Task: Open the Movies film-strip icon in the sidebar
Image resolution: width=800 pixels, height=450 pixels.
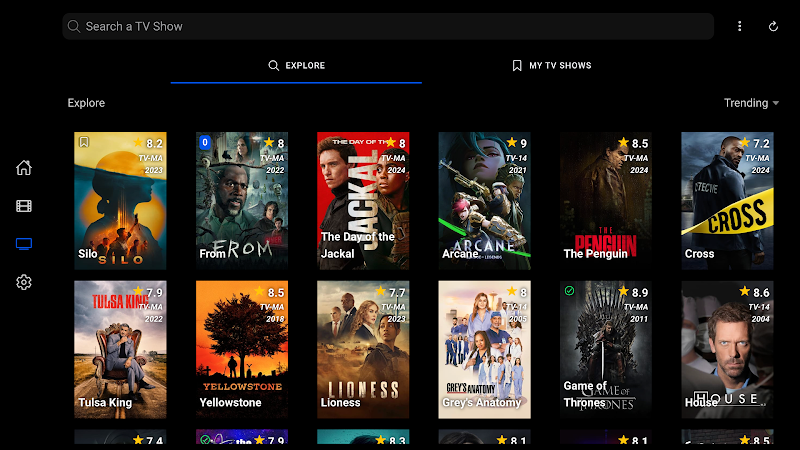Action: click(24, 206)
